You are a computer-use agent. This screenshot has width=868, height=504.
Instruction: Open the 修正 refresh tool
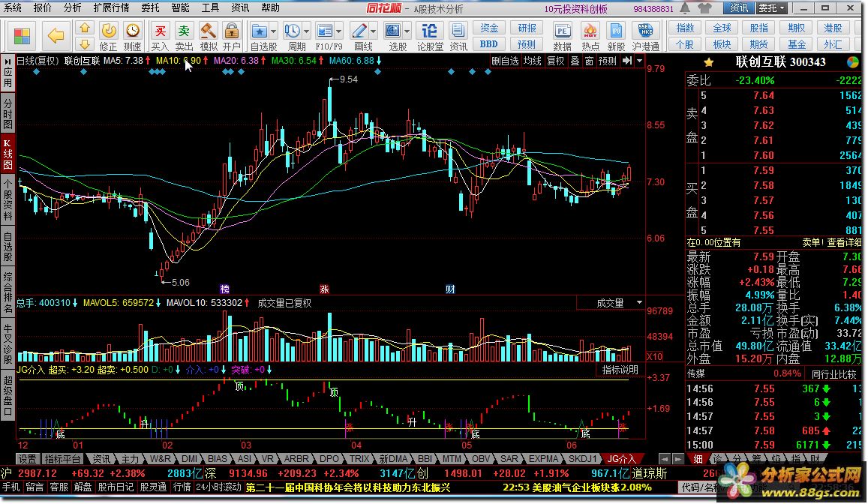point(109,37)
